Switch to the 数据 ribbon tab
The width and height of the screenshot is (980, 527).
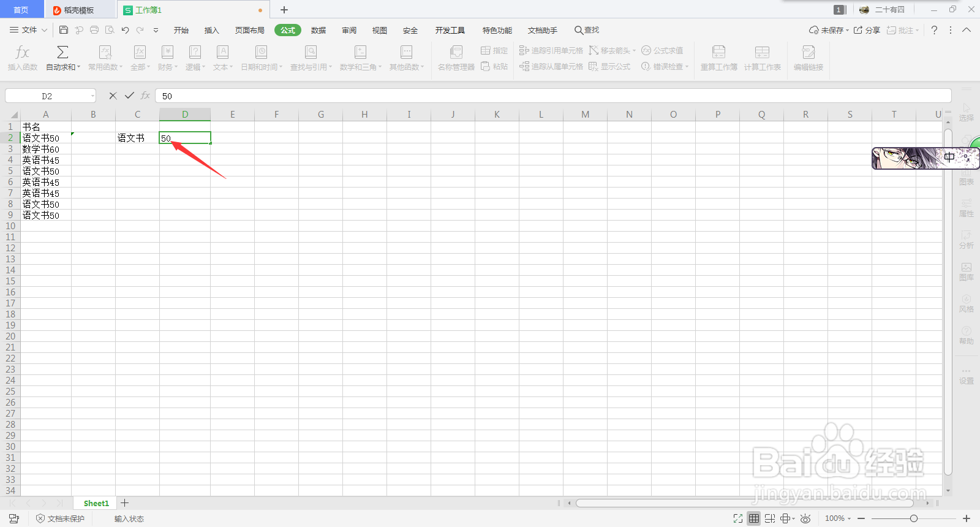pyautogui.click(x=318, y=30)
